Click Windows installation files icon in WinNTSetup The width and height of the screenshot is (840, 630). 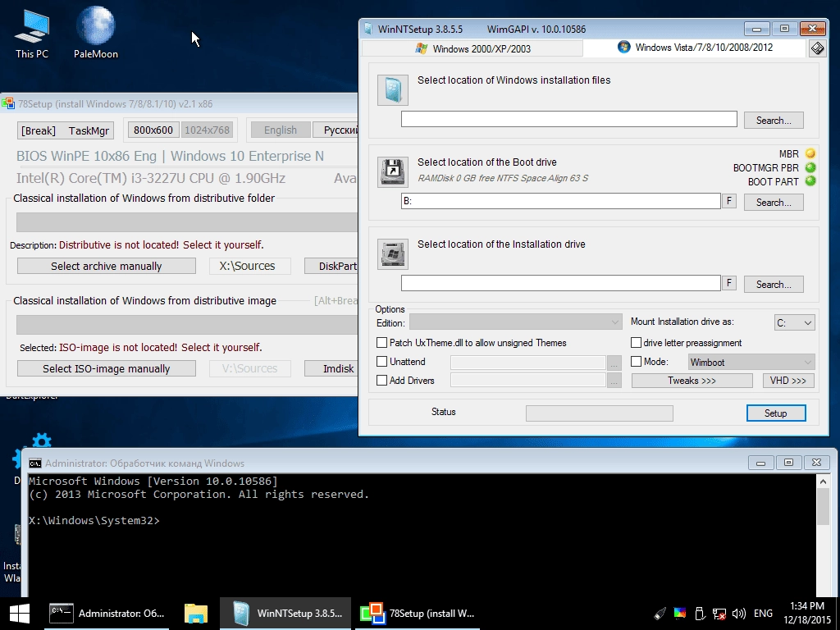click(393, 89)
